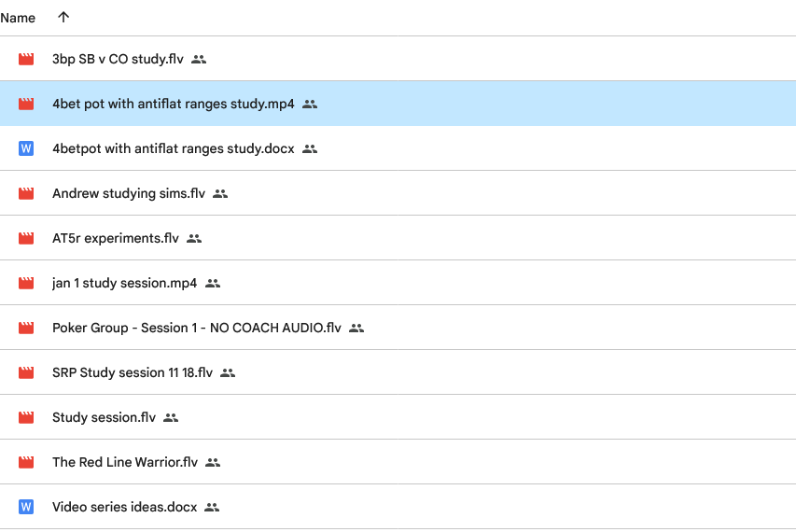Click the shared icon beside Study session.flv
Image resolution: width=796 pixels, height=532 pixels.
[x=171, y=418]
